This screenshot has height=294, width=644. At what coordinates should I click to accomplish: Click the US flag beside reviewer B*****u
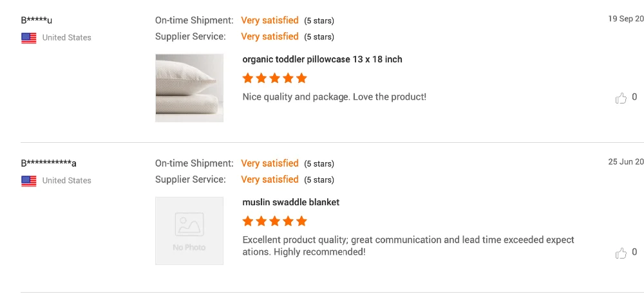point(29,38)
